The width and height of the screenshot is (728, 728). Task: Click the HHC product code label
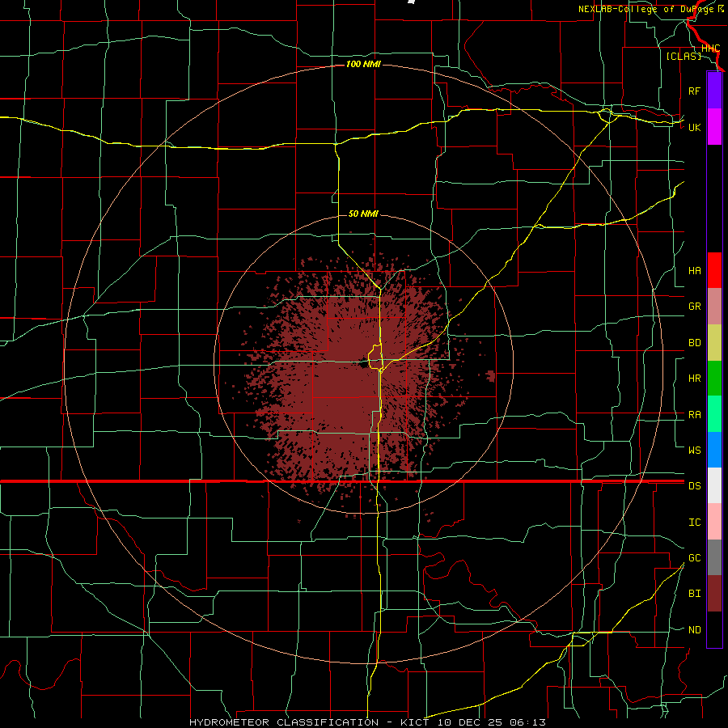(710, 49)
